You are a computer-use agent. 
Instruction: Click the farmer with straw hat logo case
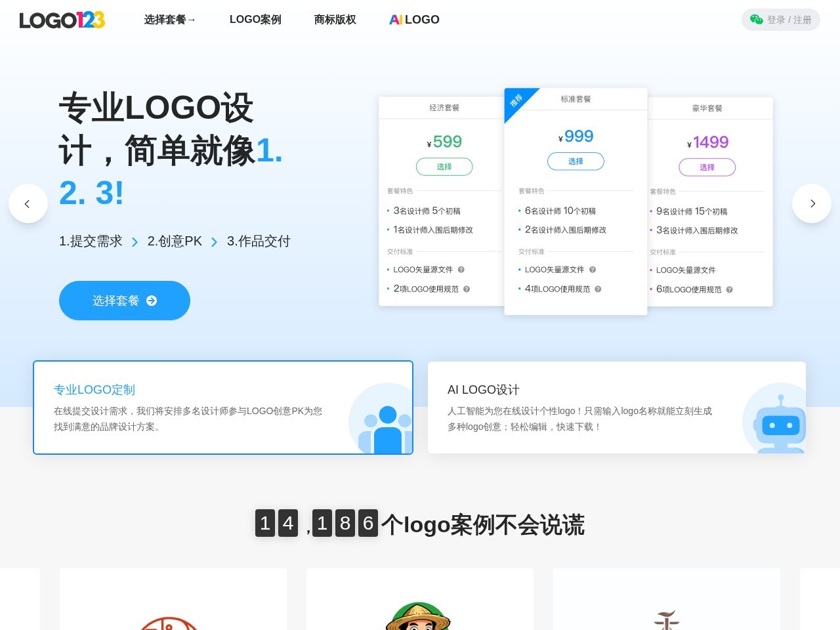[x=419, y=617]
